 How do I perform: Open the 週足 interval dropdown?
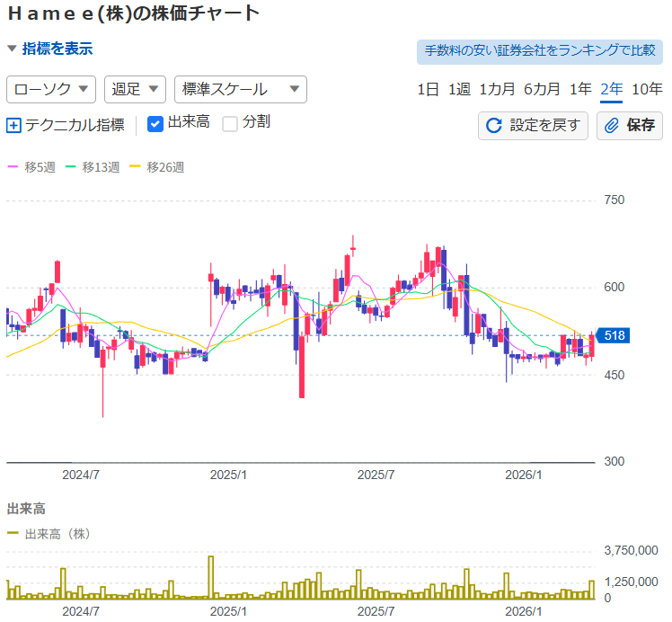136,89
